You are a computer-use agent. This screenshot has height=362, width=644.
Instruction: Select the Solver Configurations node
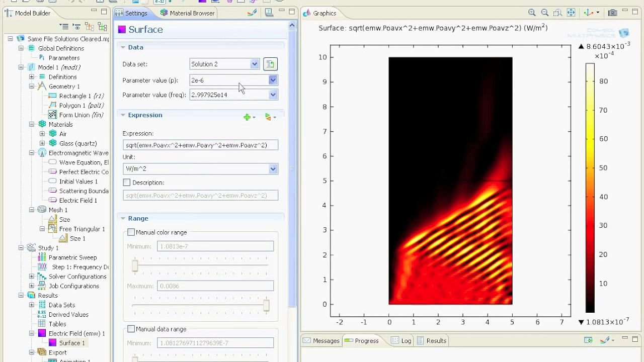[x=72, y=277]
